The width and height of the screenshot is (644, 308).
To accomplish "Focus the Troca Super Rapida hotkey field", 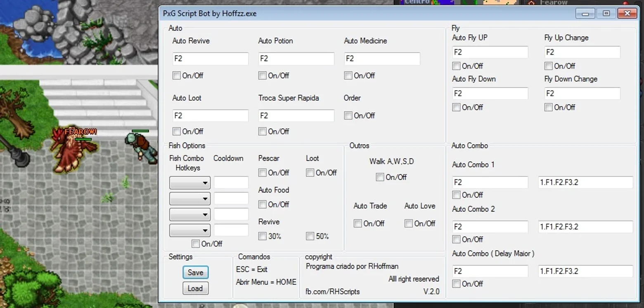I will pos(296,115).
